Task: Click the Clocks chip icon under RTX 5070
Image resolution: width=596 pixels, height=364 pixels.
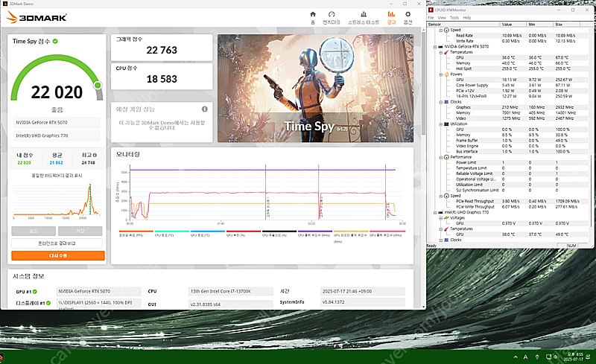Action: (x=446, y=102)
